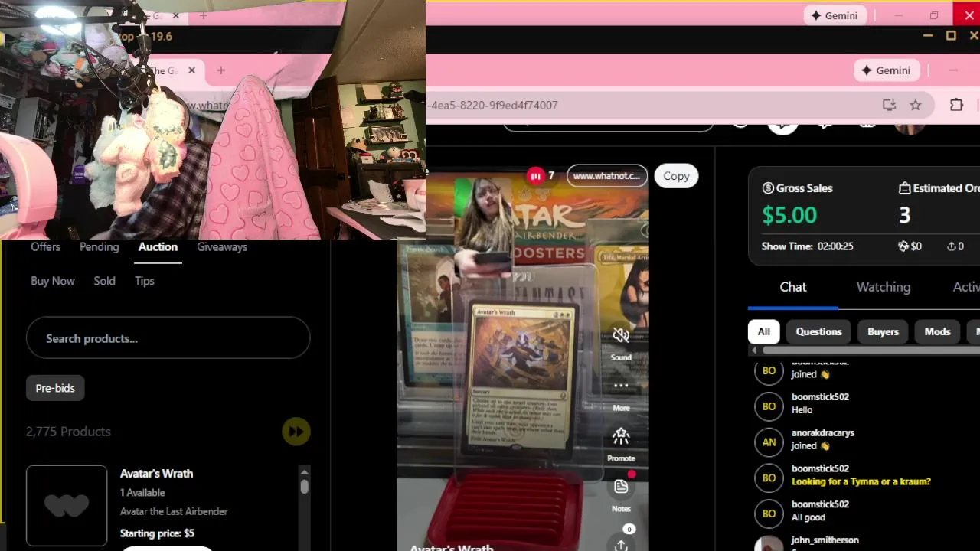Open the Watching tab
This screenshot has width=980, height=551.
[884, 287]
